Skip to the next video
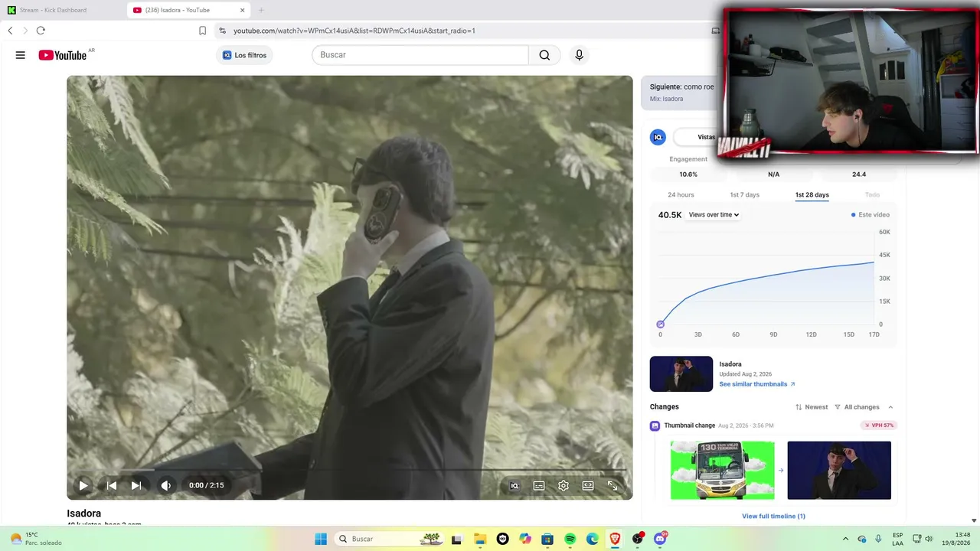The image size is (980, 551). [x=136, y=485]
